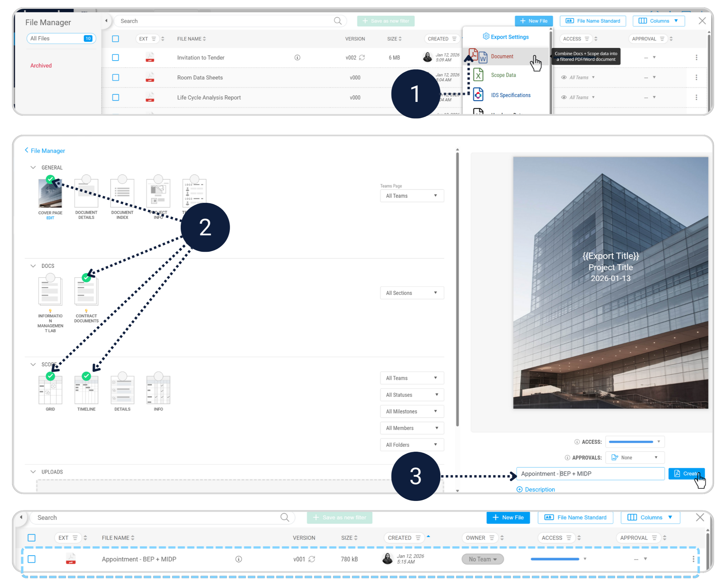Click the Create button

(686, 473)
